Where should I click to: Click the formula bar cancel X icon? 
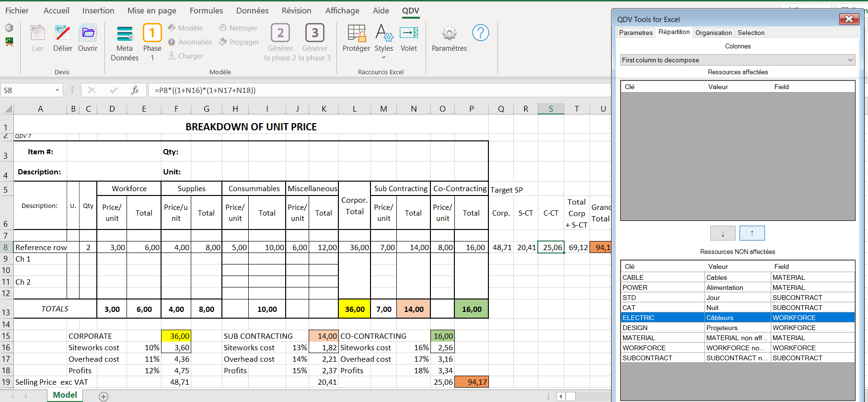click(x=92, y=90)
